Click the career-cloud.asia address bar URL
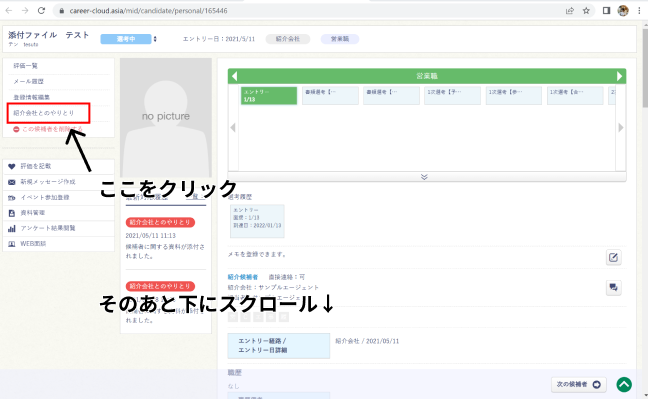Screen dimensions: 648x399 tap(148, 11)
